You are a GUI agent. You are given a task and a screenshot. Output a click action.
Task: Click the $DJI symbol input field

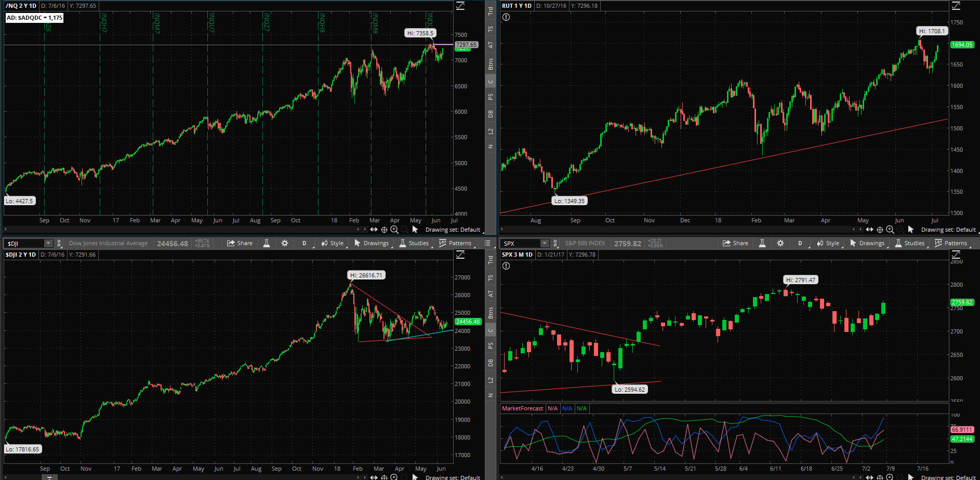coord(24,243)
